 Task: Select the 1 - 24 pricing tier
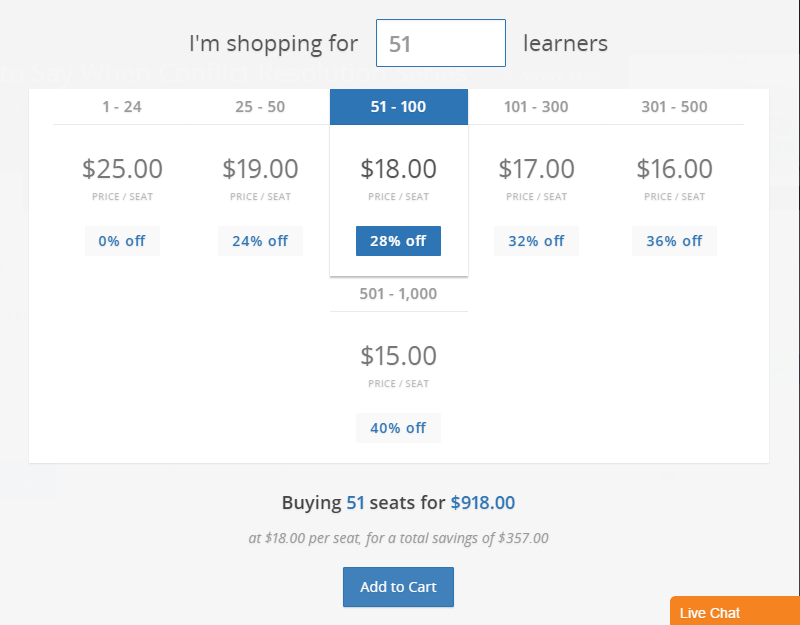point(122,107)
